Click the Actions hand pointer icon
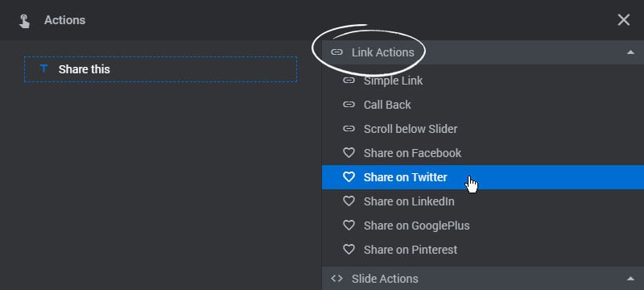Screen dimensions: 644x290 [24, 20]
